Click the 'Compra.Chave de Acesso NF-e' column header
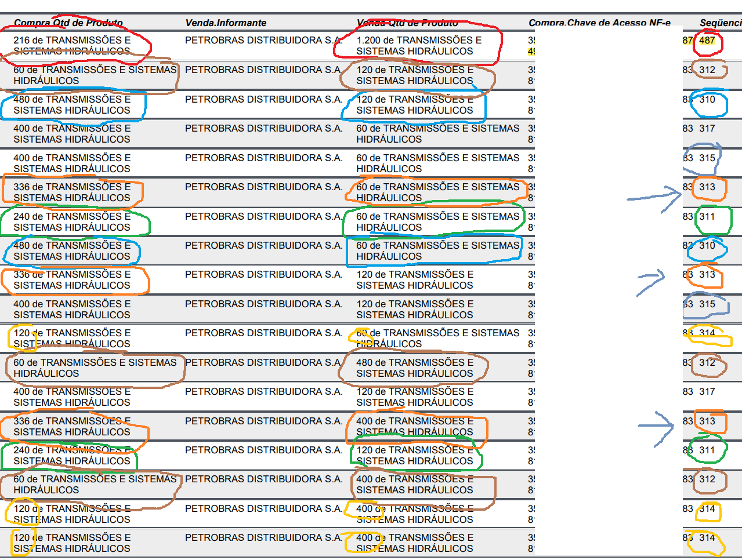The height and width of the screenshot is (560, 742). point(599,23)
